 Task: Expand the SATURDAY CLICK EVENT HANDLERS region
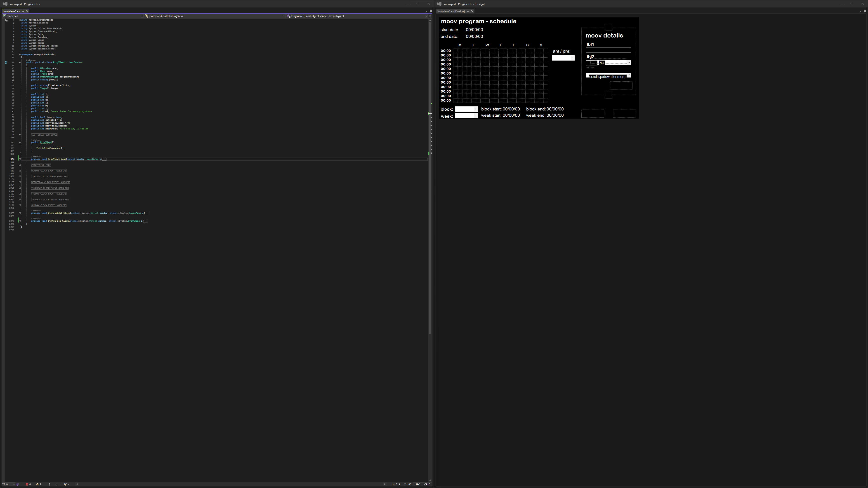20,199
